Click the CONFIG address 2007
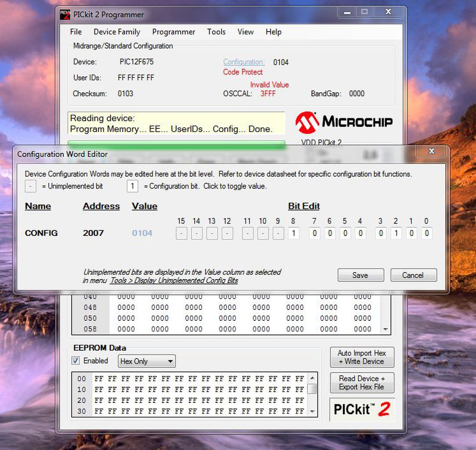This screenshot has height=450, width=476. (x=93, y=233)
